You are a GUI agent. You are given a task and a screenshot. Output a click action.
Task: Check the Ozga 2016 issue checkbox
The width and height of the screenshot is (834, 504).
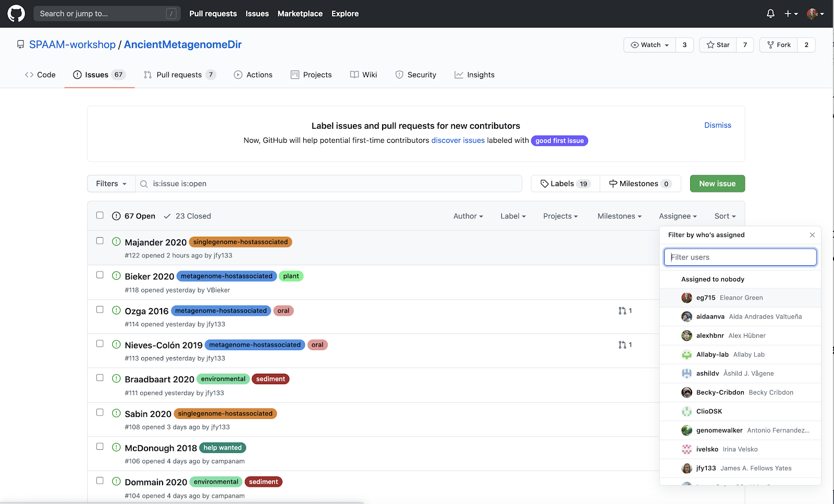click(x=100, y=310)
